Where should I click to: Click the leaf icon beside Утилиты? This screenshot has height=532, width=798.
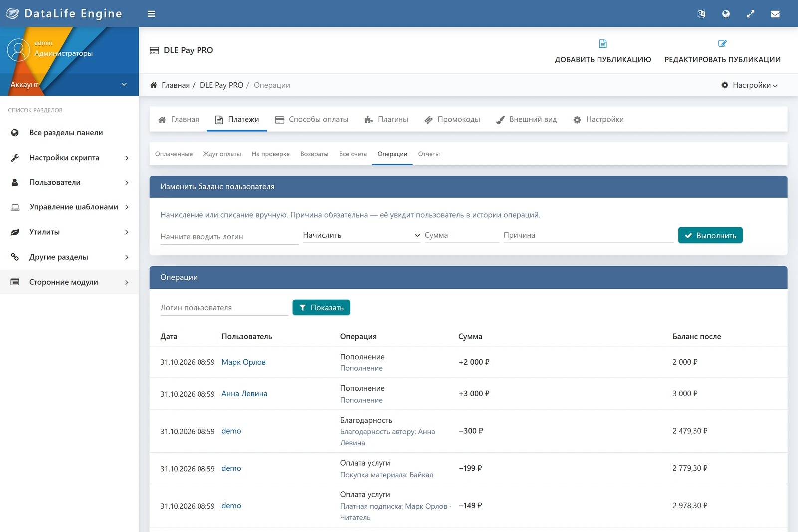pos(15,232)
